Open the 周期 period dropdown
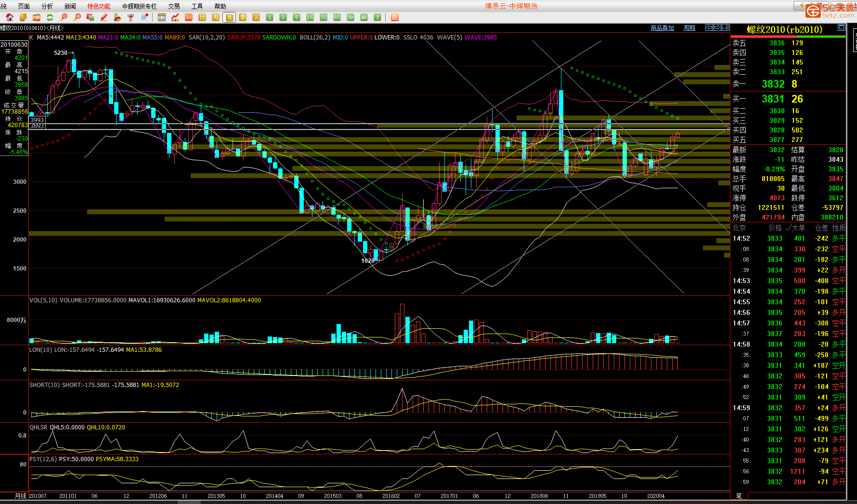This screenshot has height=504, width=857. tap(689, 28)
